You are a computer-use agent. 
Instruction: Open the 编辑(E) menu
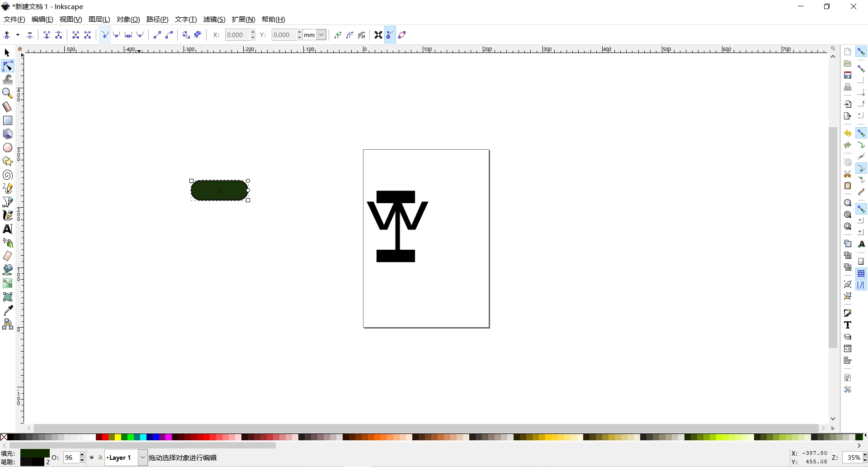coord(42,19)
